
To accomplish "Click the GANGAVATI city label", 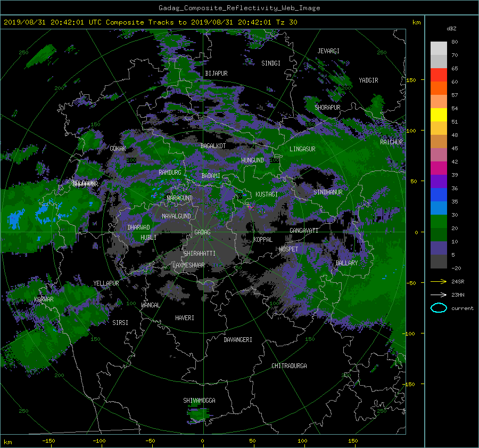I will tap(304, 231).
